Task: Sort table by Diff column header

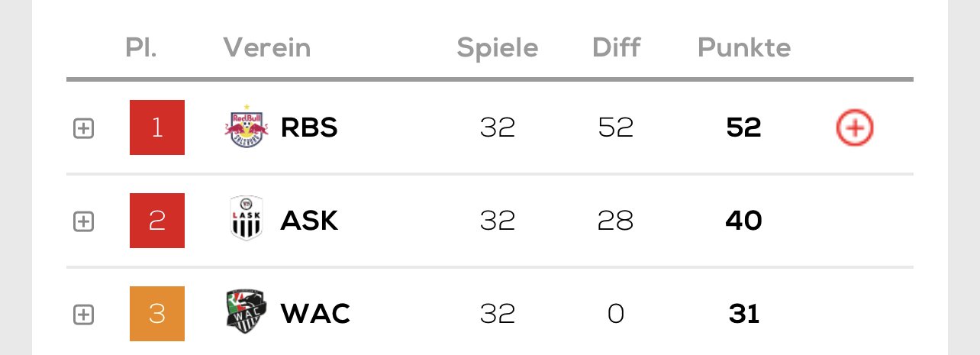Action: point(616,48)
